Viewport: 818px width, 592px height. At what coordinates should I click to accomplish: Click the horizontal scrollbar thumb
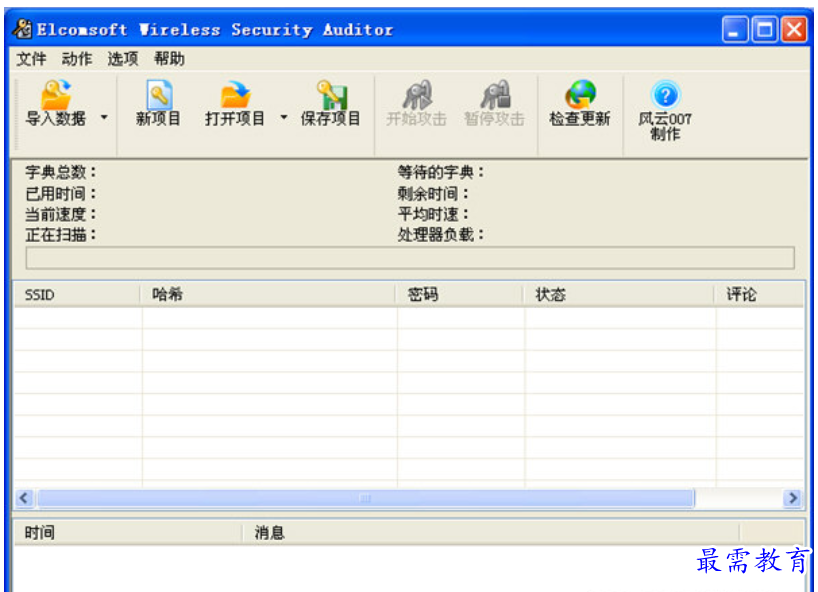click(x=366, y=498)
